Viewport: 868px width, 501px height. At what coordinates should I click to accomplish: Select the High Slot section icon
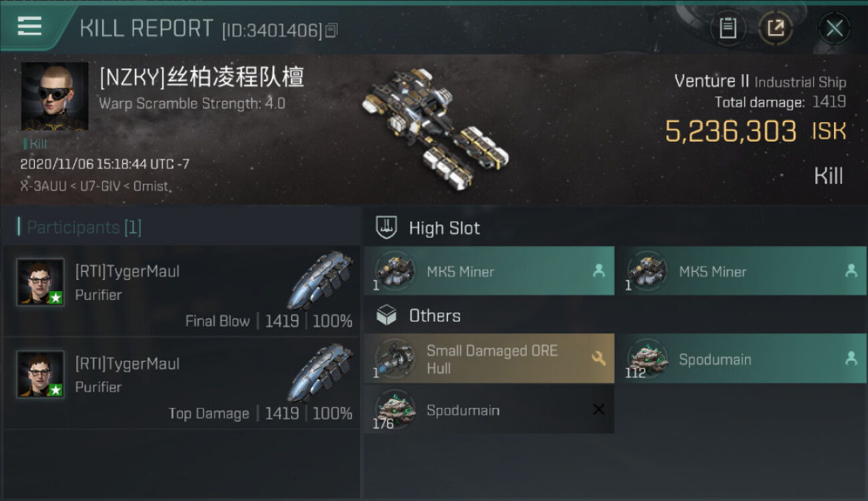click(x=386, y=228)
